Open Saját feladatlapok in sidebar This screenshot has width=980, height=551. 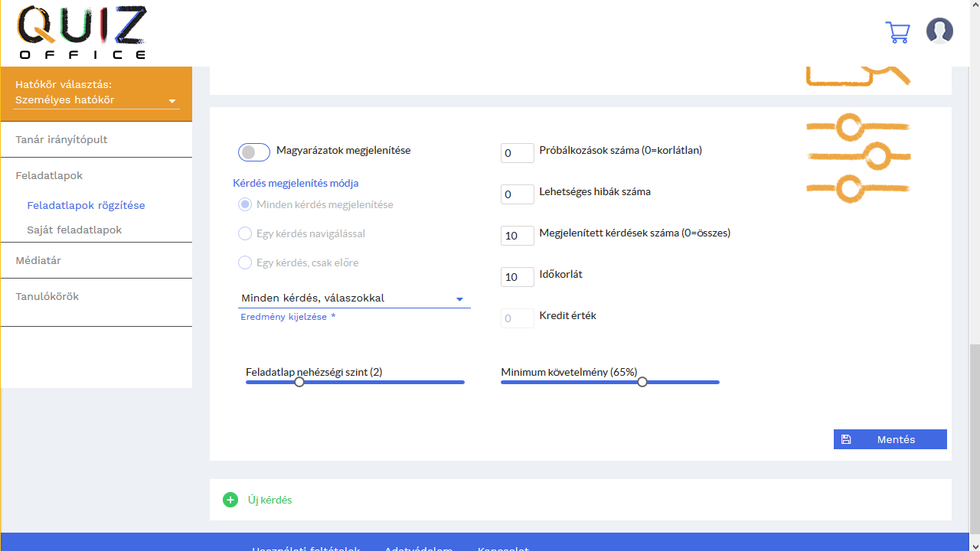coord(74,230)
